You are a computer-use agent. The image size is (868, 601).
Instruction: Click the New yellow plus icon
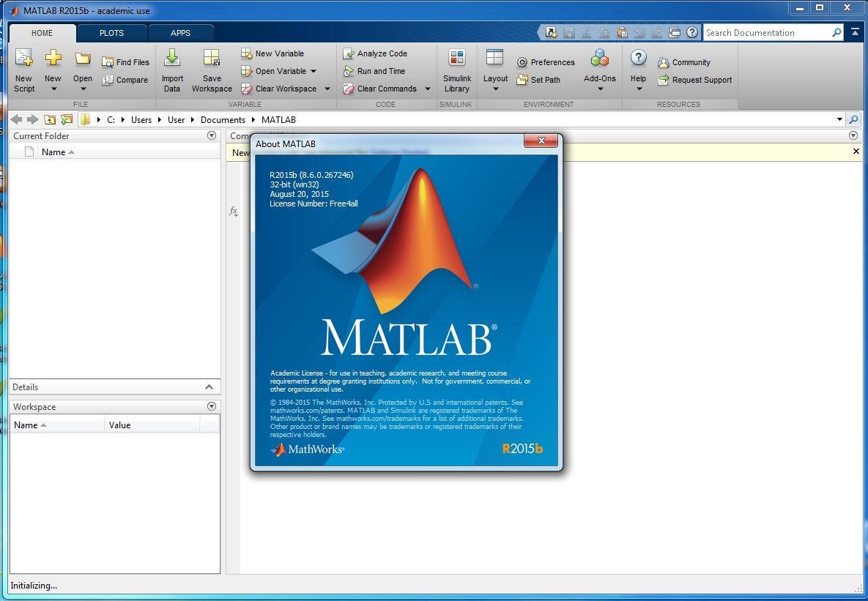pos(53,58)
